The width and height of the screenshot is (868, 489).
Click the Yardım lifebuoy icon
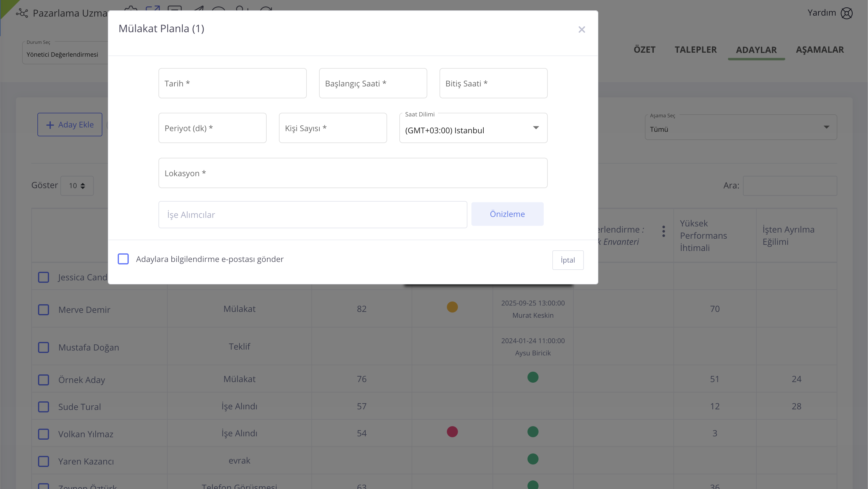click(x=847, y=13)
